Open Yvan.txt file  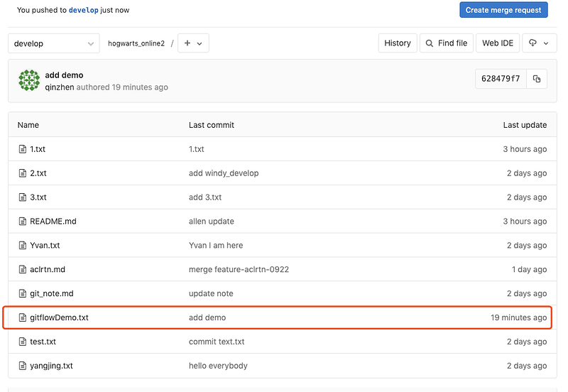[x=45, y=245]
